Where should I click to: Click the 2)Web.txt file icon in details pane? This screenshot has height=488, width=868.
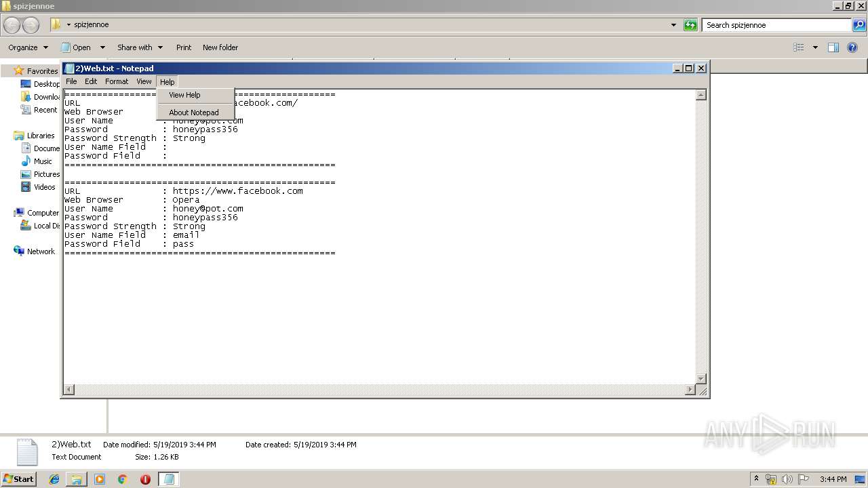pyautogui.click(x=27, y=452)
